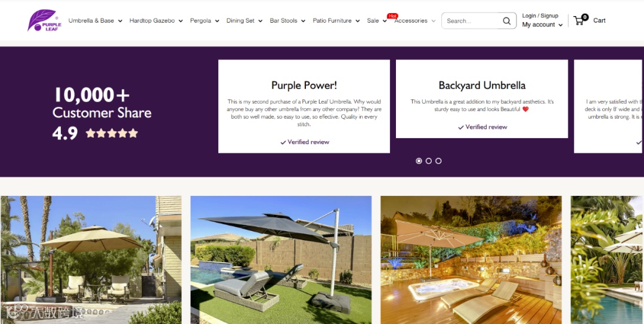The width and height of the screenshot is (644, 324).
Task: Click the Purple Power verified review checkmark
Action: pos(283,142)
